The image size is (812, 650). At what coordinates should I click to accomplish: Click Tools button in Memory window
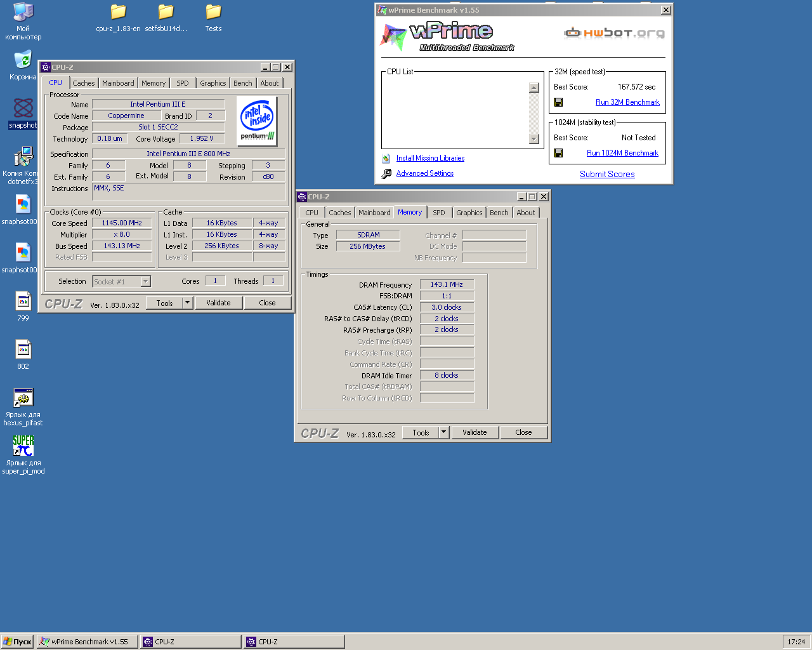pyautogui.click(x=421, y=432)
